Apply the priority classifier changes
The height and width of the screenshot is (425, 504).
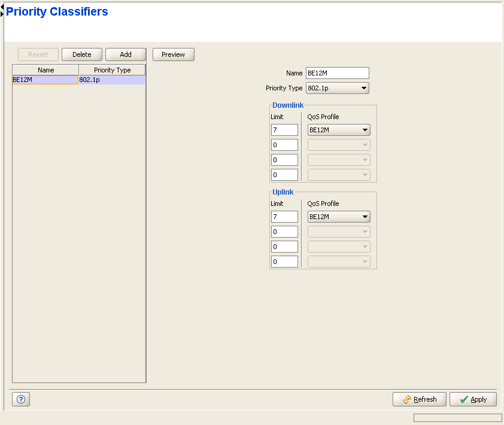[x=472, y=399]
